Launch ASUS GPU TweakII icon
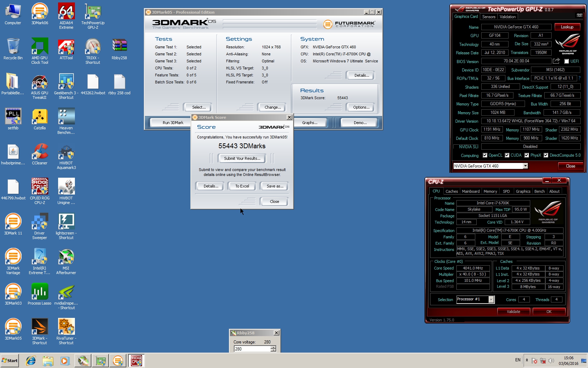 click(x=40, y=87)
